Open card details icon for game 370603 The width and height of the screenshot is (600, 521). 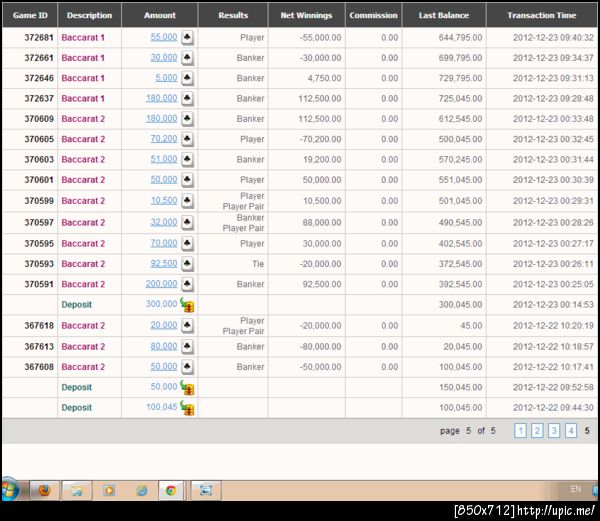pyautogui.click(x=187, y=159)
